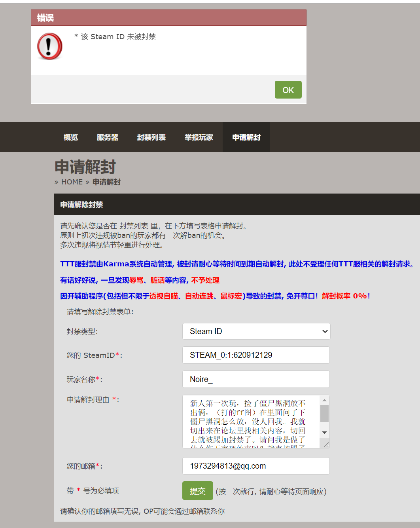
Task: Click the textarea scroll up arrow
Action: point(324,400)
